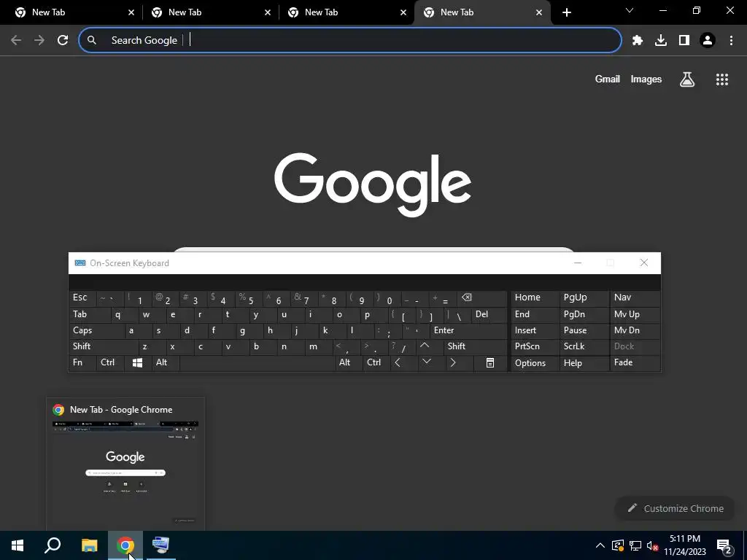This screenshot has height=560, width=747.
Task: Open Windows taskbar search
Action: pos(53,545)
